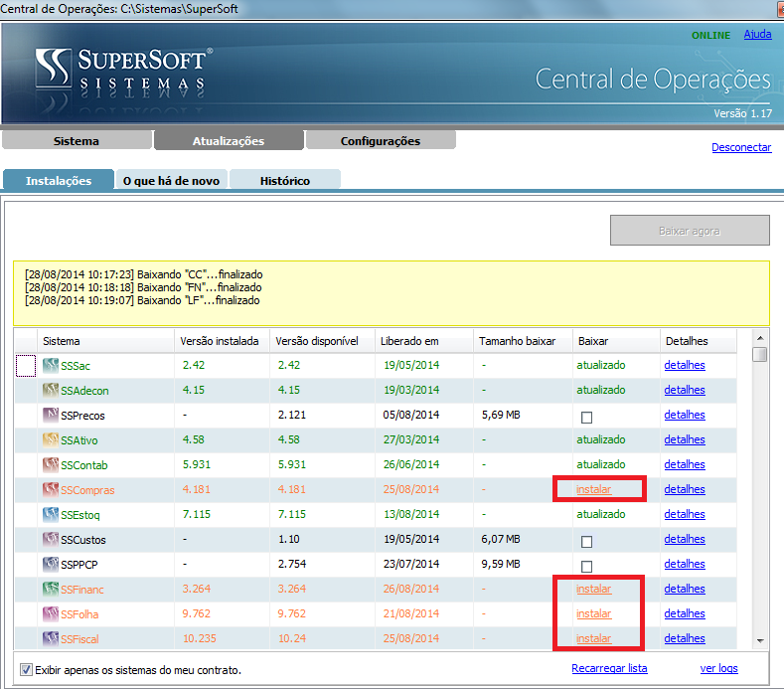Click instalar for SSCompras

[593, 489]
